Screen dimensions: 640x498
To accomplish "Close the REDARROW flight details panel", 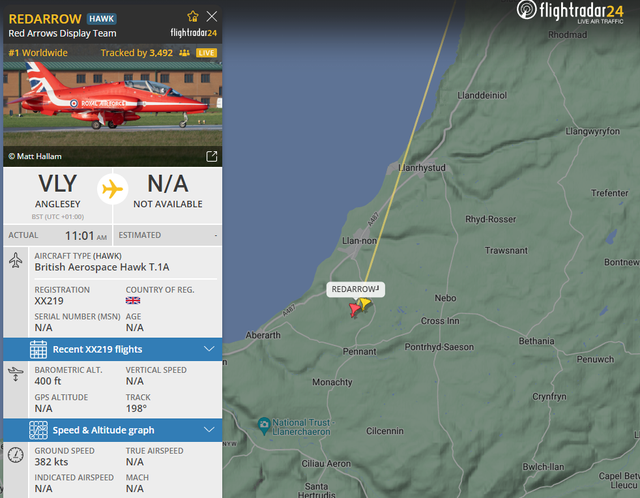I will (x=212, y=16).
